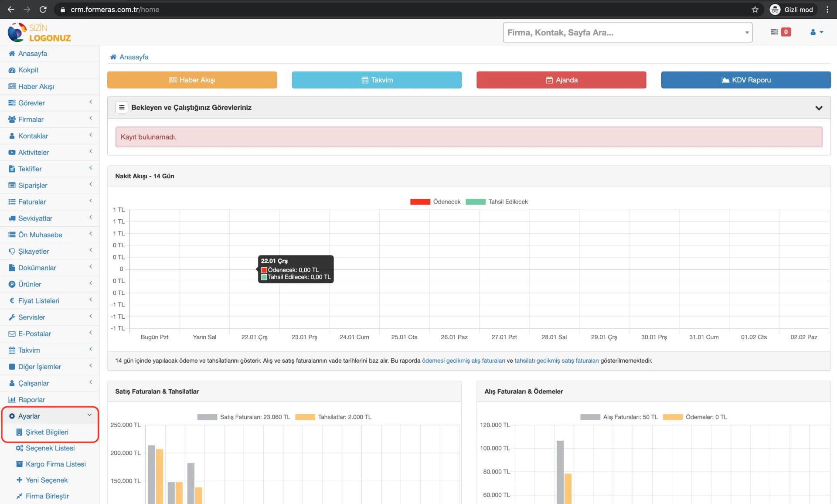
Task: Click the Firma Birleştir merge icon
Action: [x=19, y=496]
